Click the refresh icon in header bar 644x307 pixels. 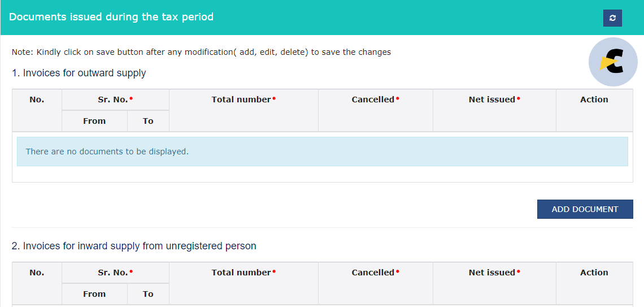point(612,18)
